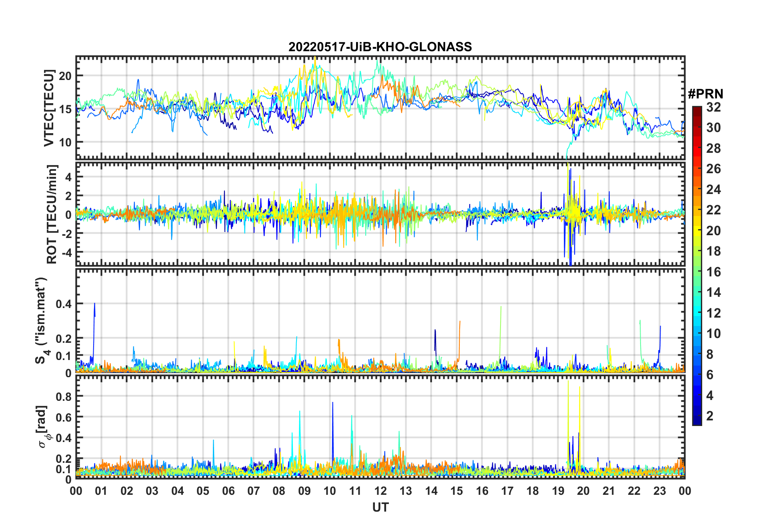Click the VTEC[TECU] y-axis label

[49, 108]
